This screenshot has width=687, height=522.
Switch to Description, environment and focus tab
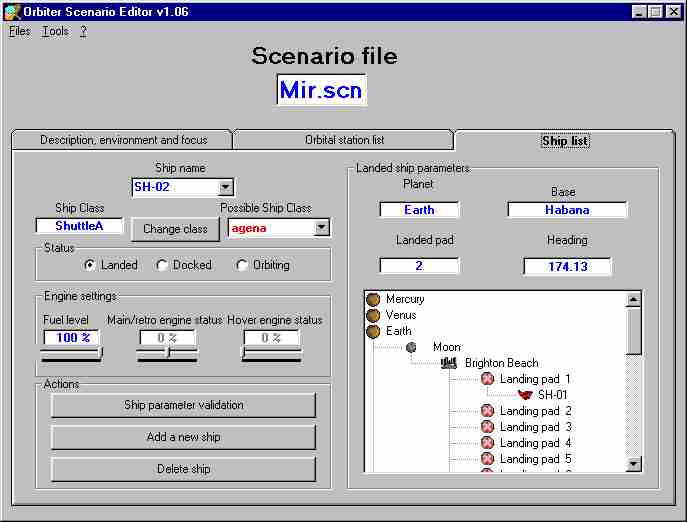pyautogui.click(x=123, y=140)
